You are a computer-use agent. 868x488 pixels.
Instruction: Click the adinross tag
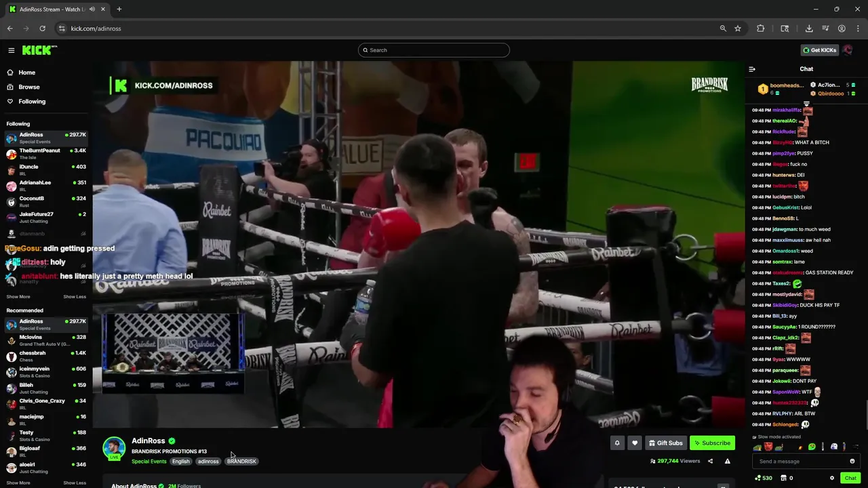tap(208, 462)
